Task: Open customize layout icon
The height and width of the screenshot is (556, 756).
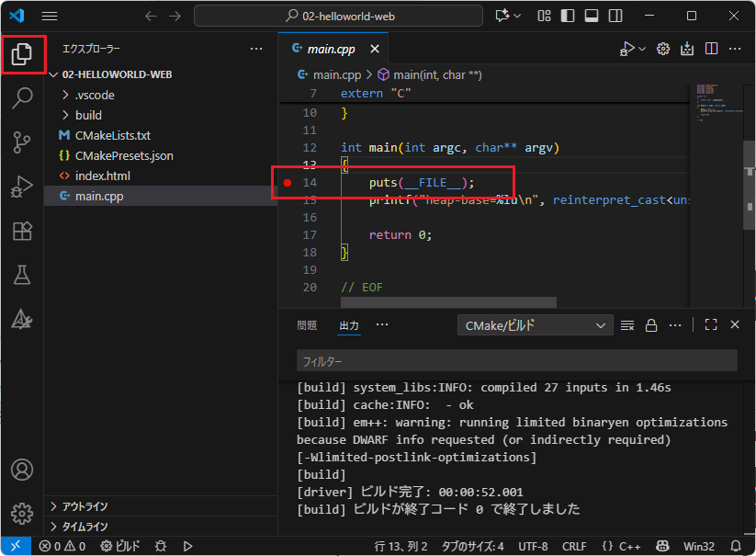Action: 544,16
